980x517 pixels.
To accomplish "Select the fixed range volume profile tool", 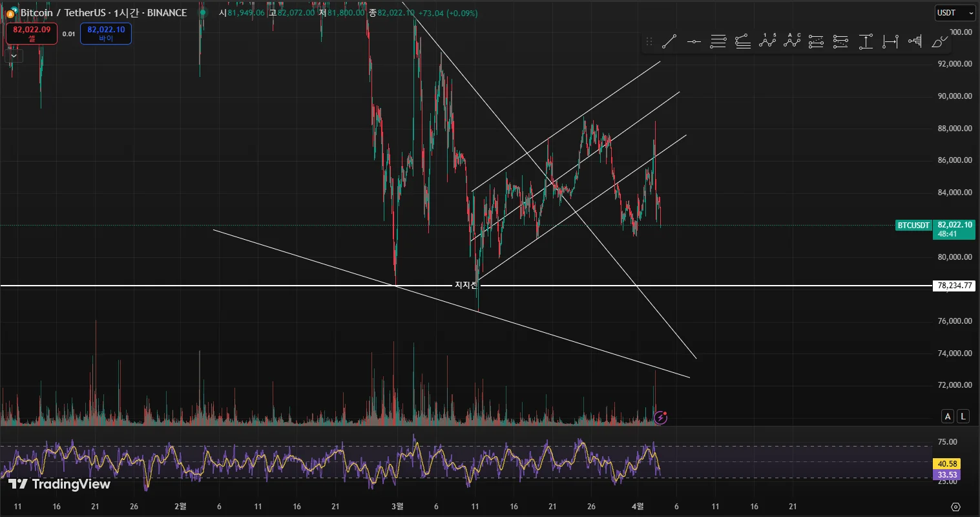I will (x=915, y=42).
